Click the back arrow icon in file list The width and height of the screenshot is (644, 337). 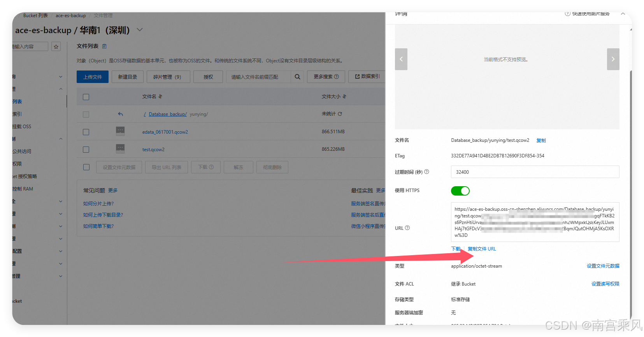tap(121, 114)
